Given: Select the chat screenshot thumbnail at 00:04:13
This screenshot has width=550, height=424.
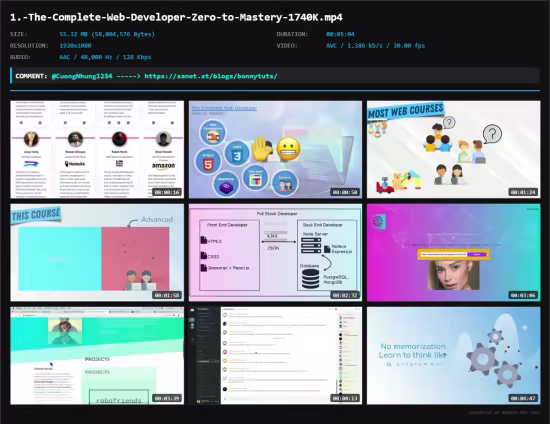Looking at the screenshot, I should [x=275, y=356].
